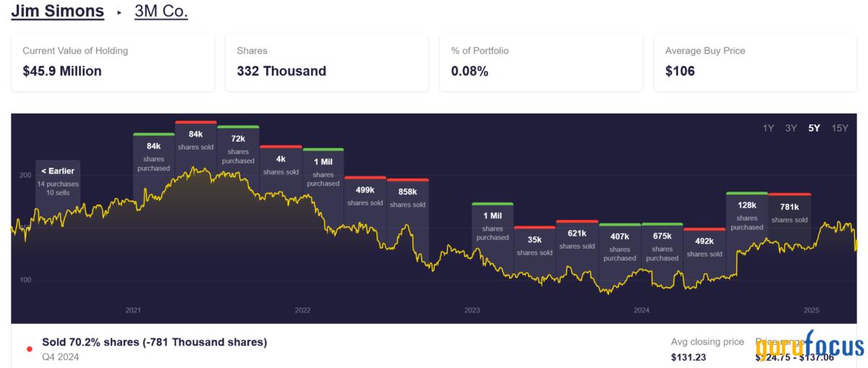Select the 1Y time range
868x368 pixels.
point(768,128)
